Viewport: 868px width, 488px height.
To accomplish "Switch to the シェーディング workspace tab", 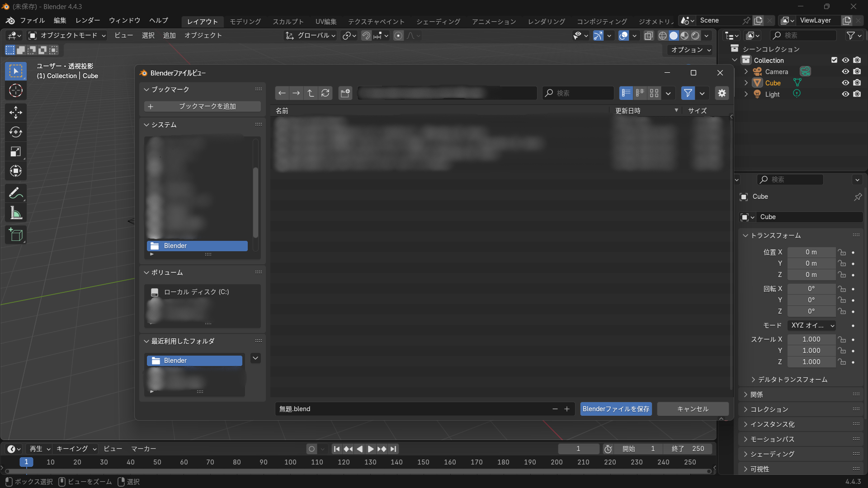I will coord(438,21).
